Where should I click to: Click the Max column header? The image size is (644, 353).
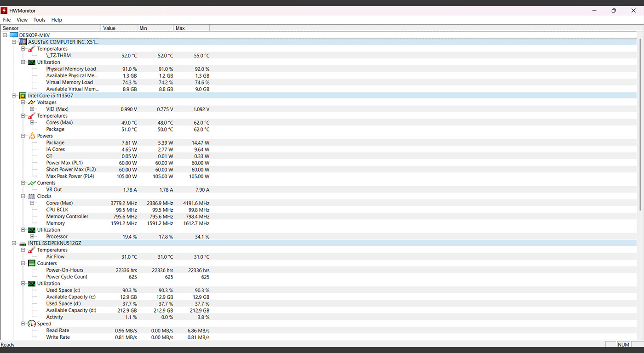[192, 28]
